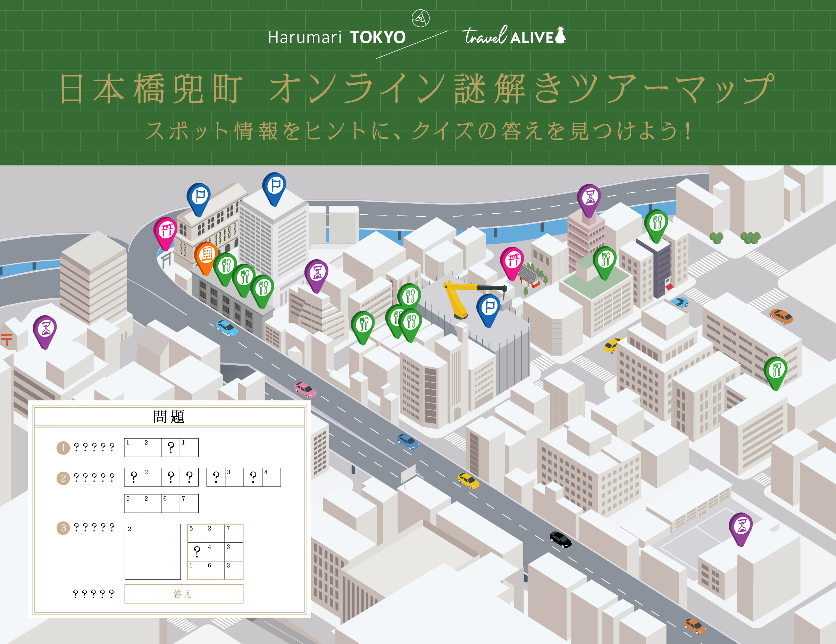Viewport: 836px width, 644px height.
Task: Click the green restaurant pin on the green rooftop
Action: point(605,260)
